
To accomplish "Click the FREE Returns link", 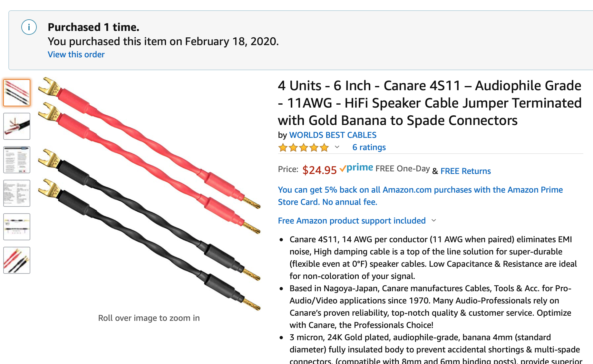I will click(465, 171).
